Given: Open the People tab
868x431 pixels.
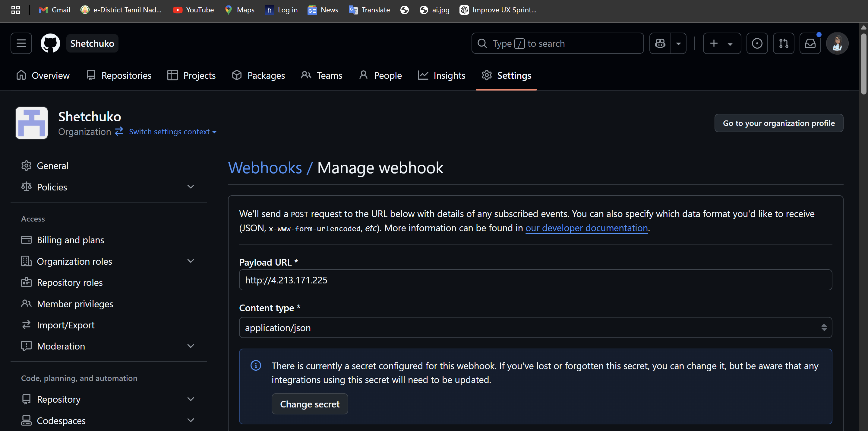Looking at the screenshot, I should tap(380, 75).
